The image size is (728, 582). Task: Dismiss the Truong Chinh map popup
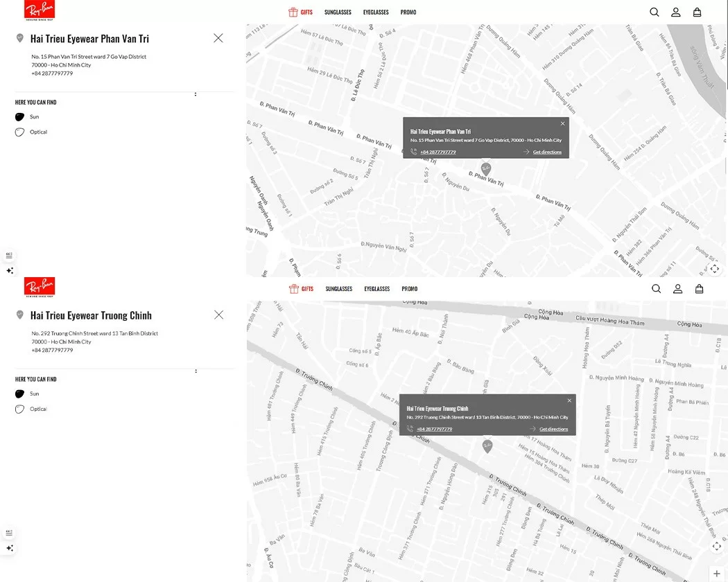click(569, 400)
